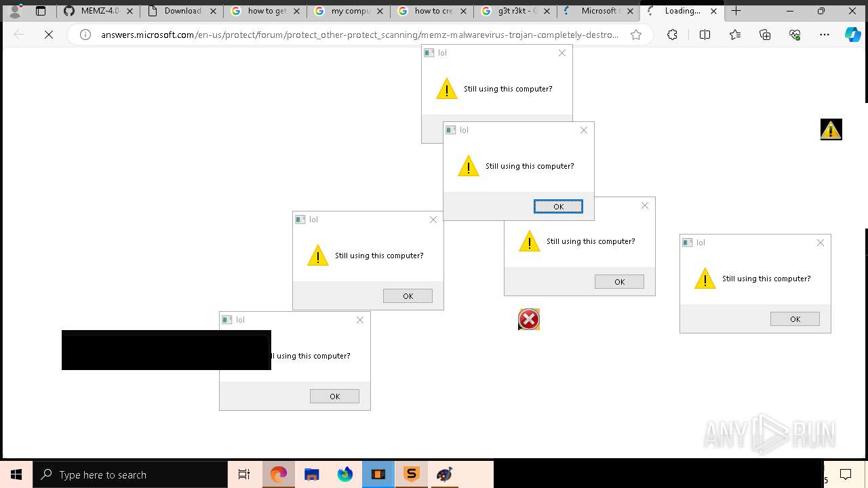
Task: Click OK in the dialog behind the focused one
Action: click(619, 282)
